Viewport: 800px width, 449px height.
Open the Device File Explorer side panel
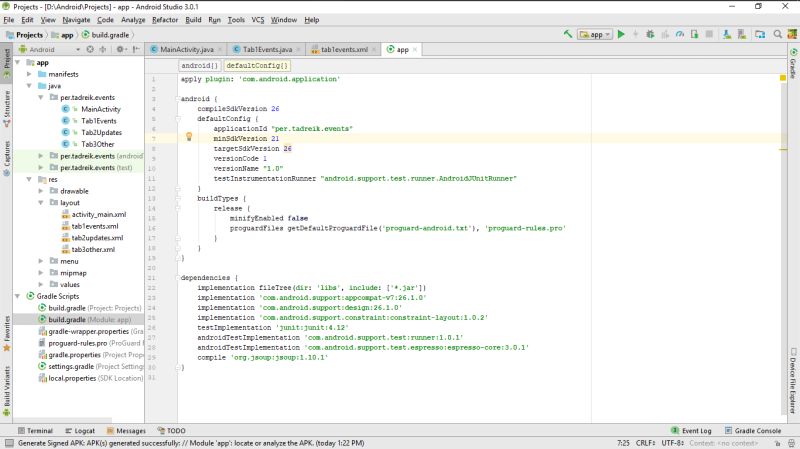click(x=793, y=380)
